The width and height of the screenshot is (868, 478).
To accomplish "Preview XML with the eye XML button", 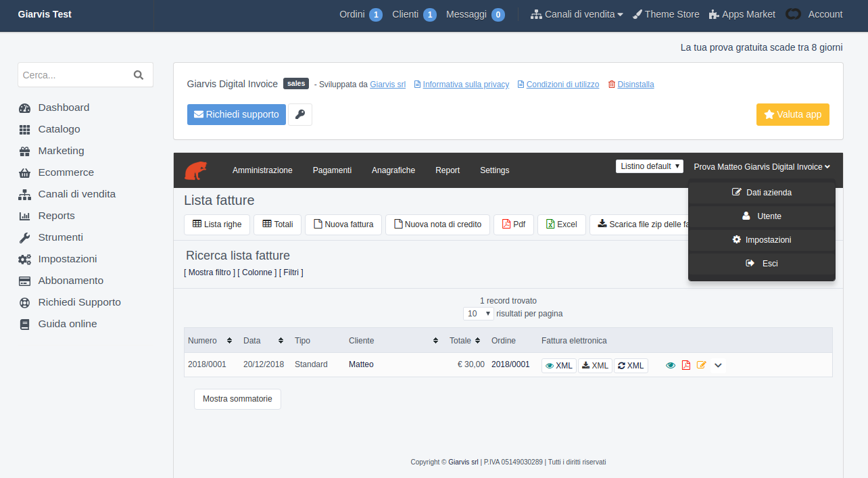I will [559, 366].
